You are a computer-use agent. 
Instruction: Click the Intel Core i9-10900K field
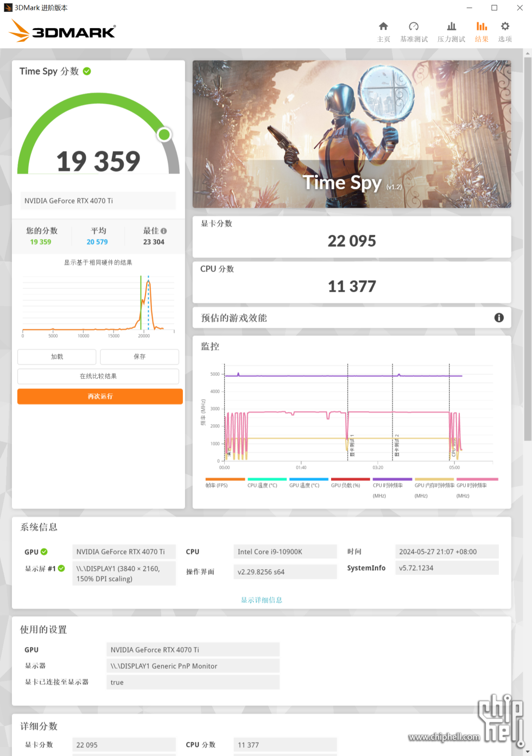click(285, 552)
